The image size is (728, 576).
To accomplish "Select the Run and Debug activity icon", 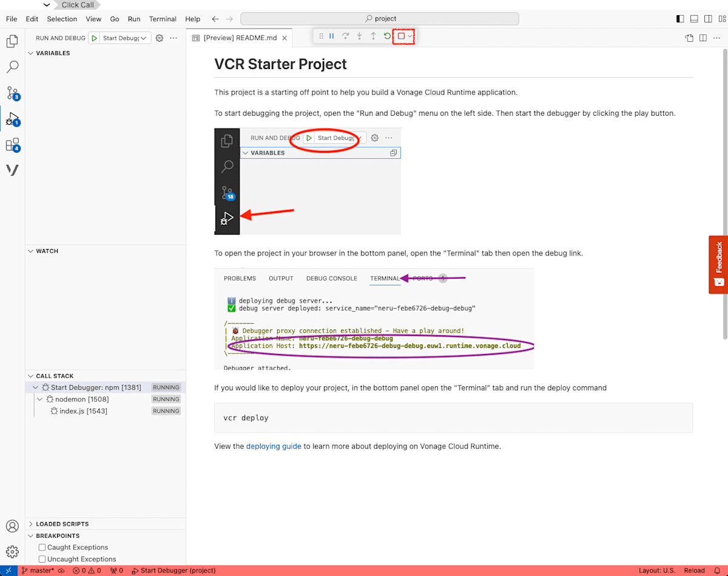I will 12,119.
